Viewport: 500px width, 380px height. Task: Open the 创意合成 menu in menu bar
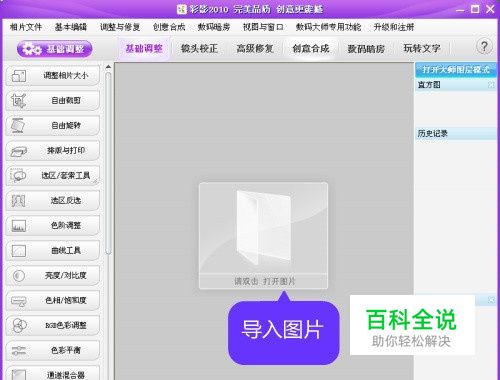click(169, 27)
